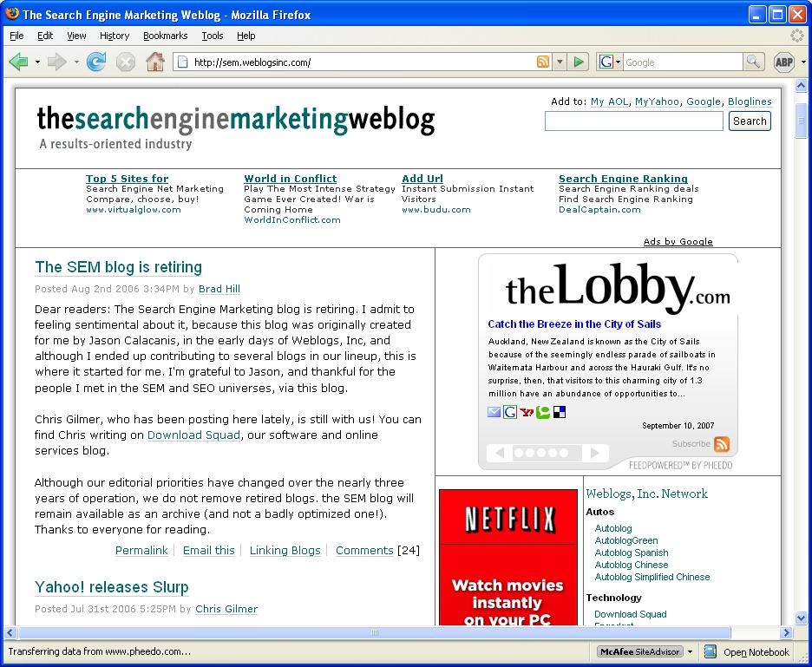Go back with the green Back arrow
The width and height of the screenshot is (812, 667).
point(18,62)
